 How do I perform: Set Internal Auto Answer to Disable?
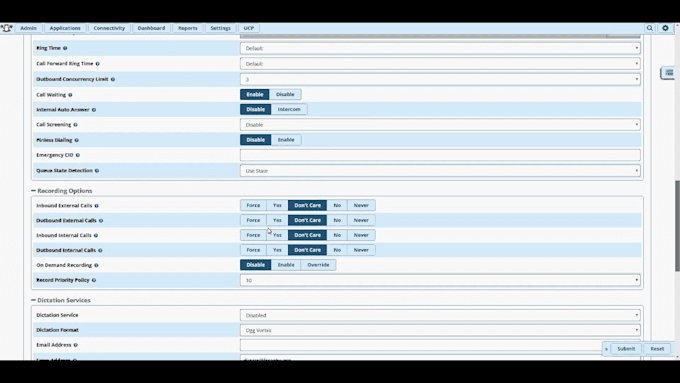tap(255, 109)
